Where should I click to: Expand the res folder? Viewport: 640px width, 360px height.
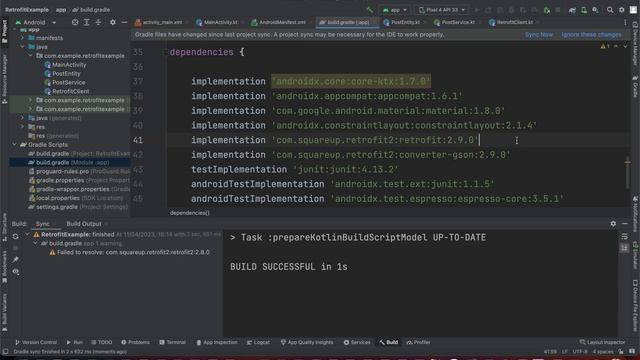(x=22, y=127)
